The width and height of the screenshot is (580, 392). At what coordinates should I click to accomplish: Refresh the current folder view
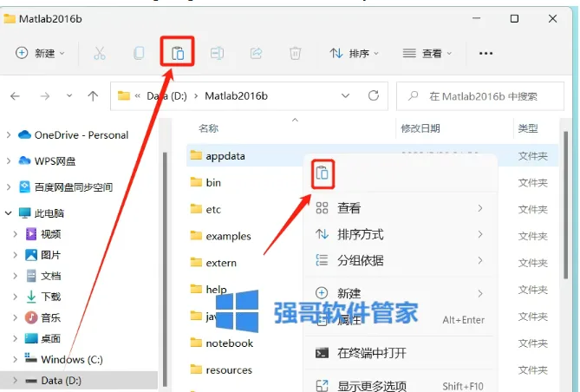point(374,96)
